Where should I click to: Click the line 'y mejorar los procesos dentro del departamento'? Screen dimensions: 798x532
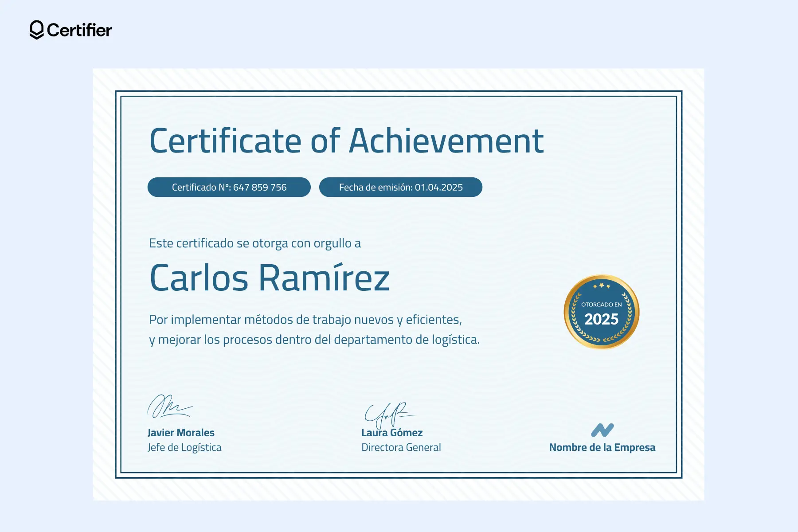click(314, 340)
